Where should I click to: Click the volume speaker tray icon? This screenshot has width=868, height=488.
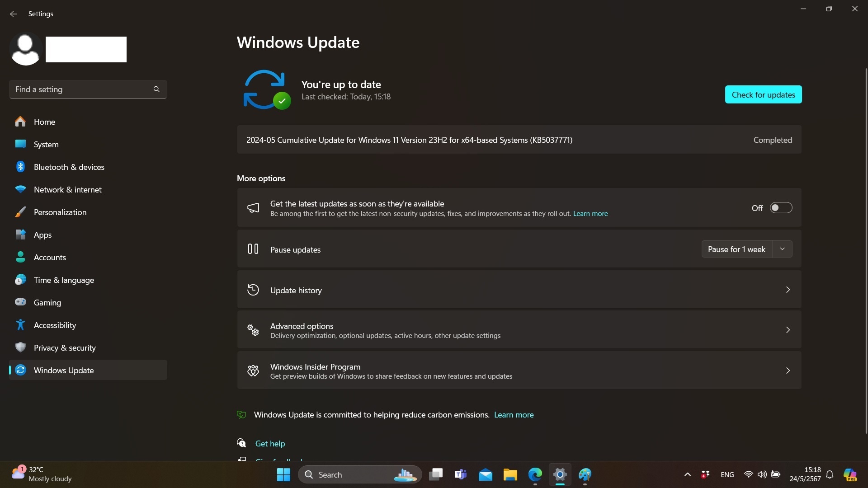pos(762,474)
